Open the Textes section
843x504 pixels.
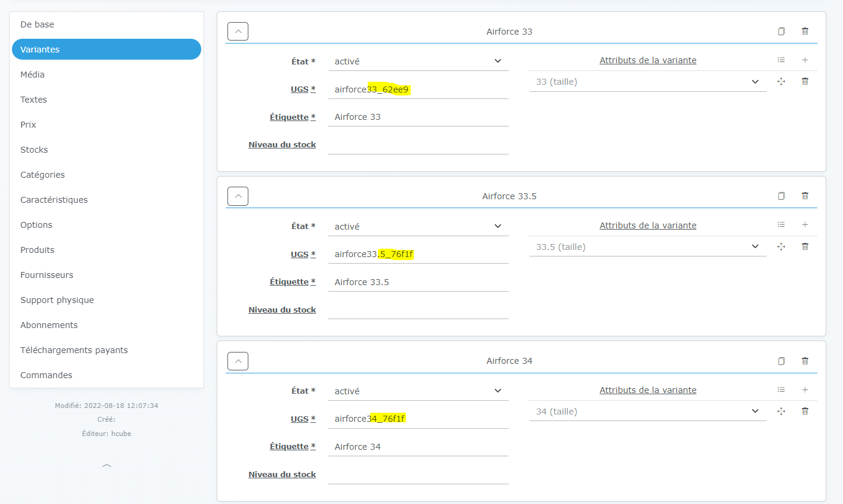point(106,100)
